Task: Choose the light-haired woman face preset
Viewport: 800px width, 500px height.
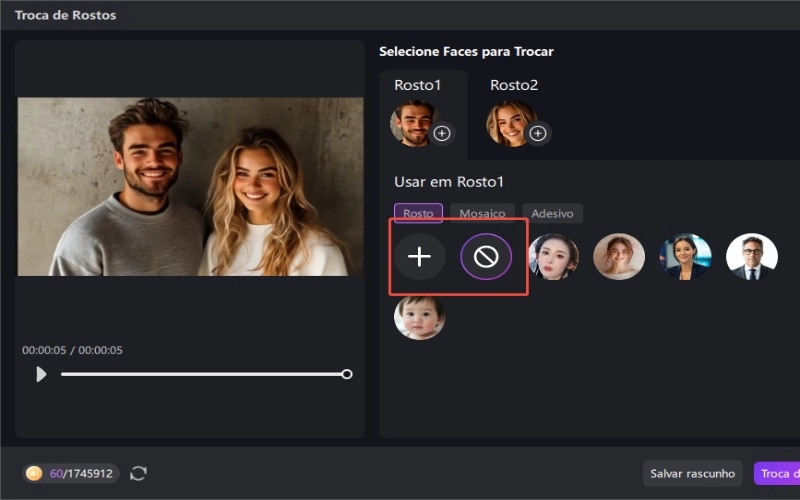Action: point(619,257)
